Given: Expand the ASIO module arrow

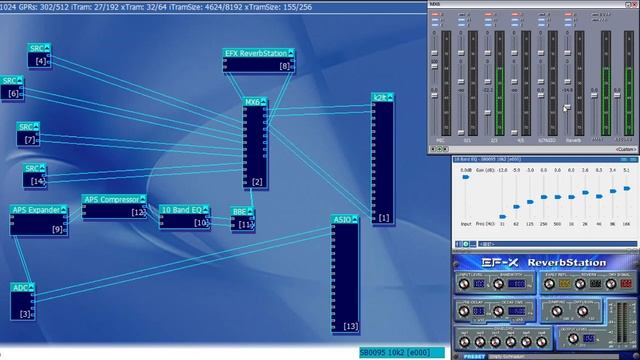Looking at the screenshot, I should (355, 220).
